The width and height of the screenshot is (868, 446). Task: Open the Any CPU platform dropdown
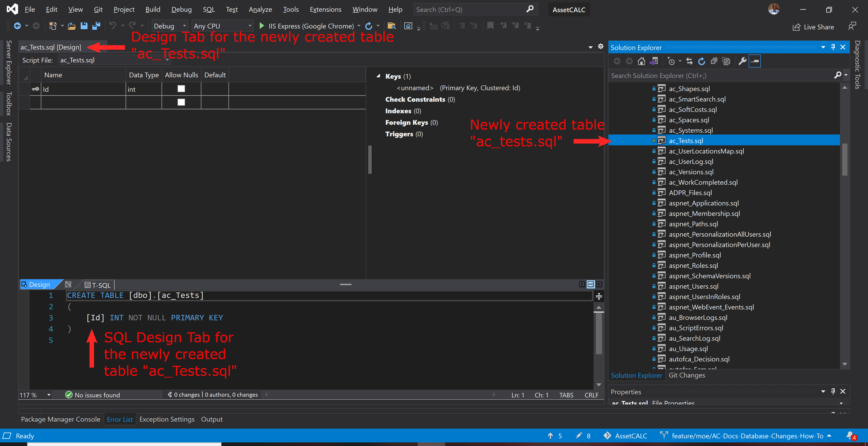pos(222,26)
